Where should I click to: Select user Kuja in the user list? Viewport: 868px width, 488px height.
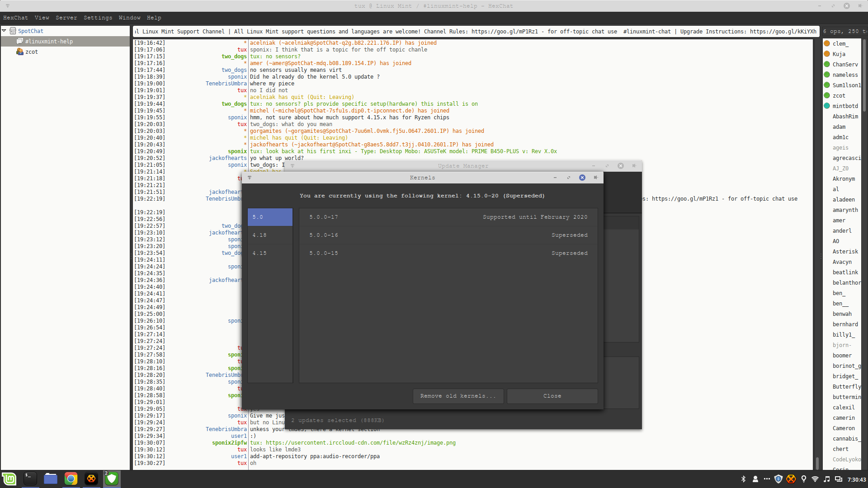click(842, 54)
